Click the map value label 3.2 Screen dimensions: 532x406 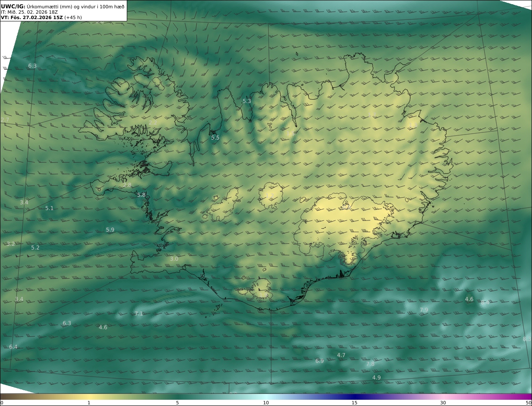tap(11, 244)
